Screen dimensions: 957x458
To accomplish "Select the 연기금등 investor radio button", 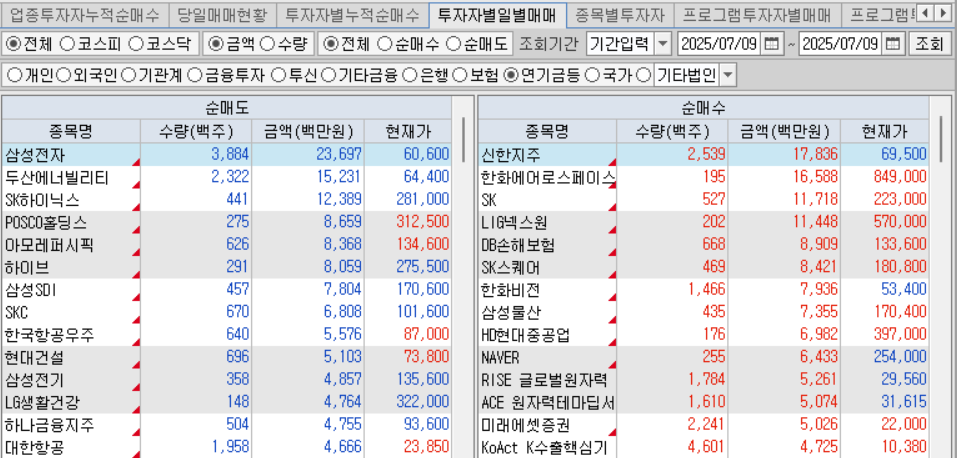I will pyautogui.click(x=511, y=75).
